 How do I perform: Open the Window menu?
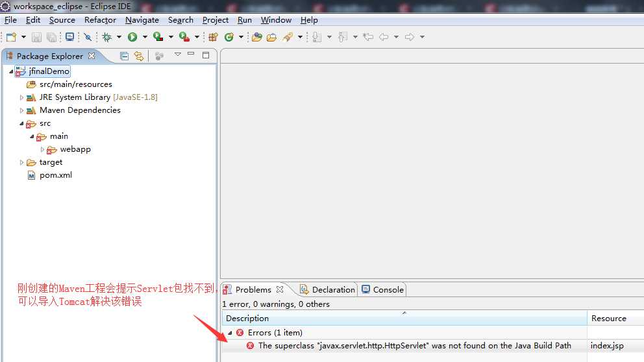pyautogui.click(x=276, y=19)
